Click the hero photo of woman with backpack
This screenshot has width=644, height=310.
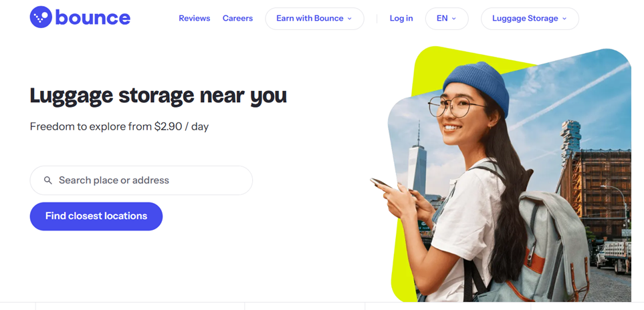tap(510, 174)
